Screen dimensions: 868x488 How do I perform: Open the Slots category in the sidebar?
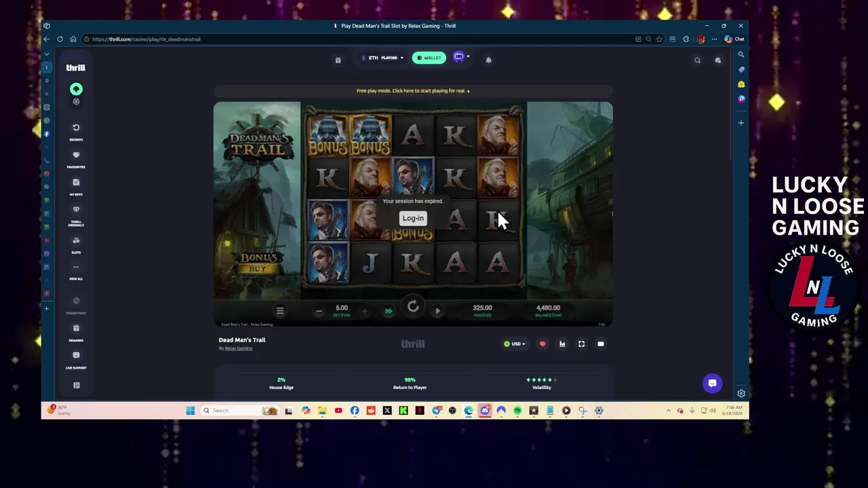pos(76,245)
